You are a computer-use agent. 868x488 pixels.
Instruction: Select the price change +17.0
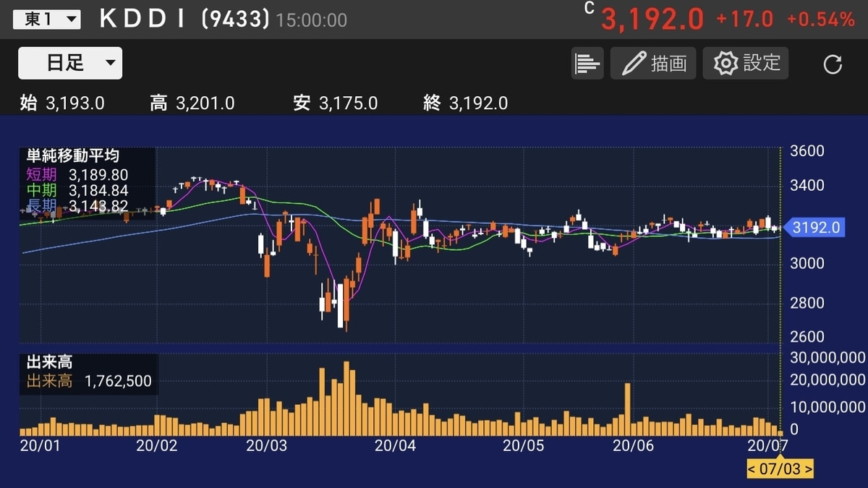(744, 20)
